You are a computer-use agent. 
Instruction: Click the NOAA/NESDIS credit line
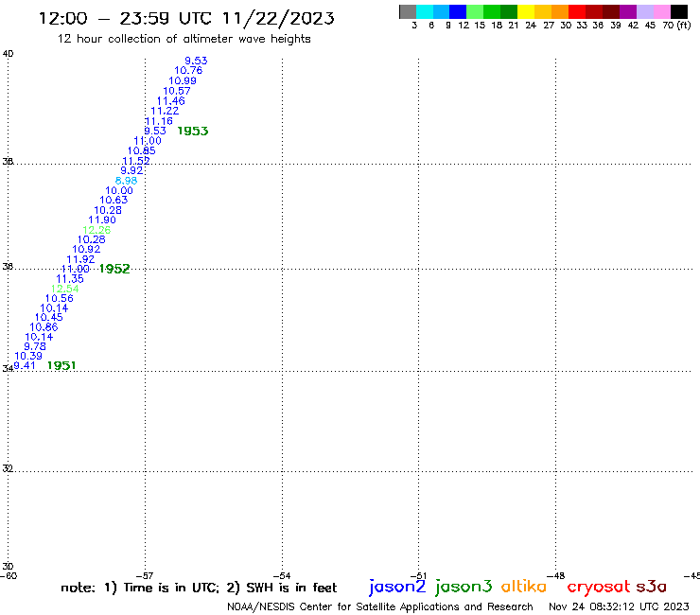pos(380,606)
